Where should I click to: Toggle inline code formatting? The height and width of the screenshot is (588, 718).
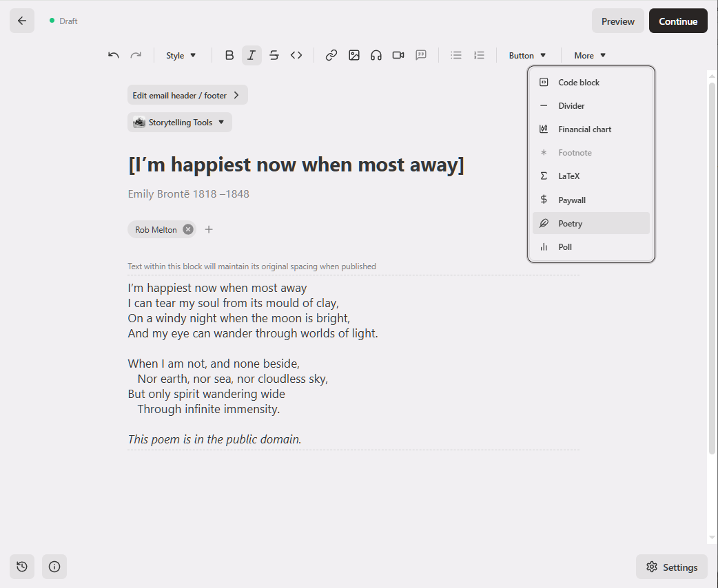(x=296, y=55)
